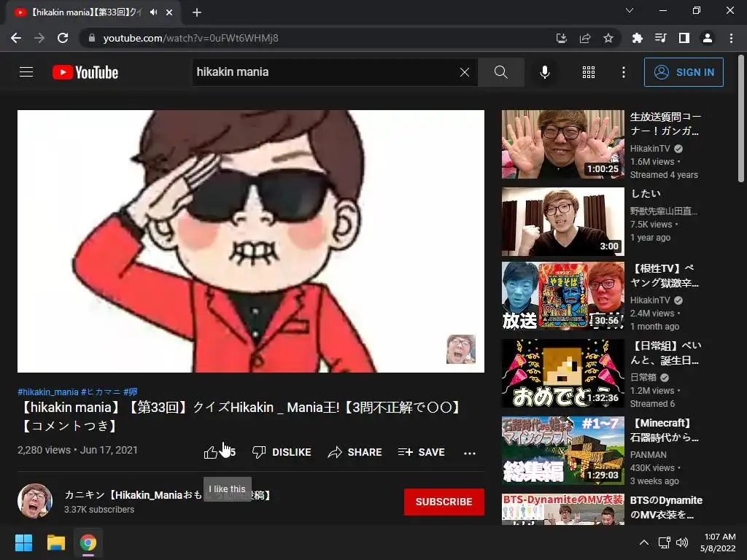The height and width of the screenshot is (560, 747).
Task: Click the Chrome taskbar icon
Action: point(88,542)
